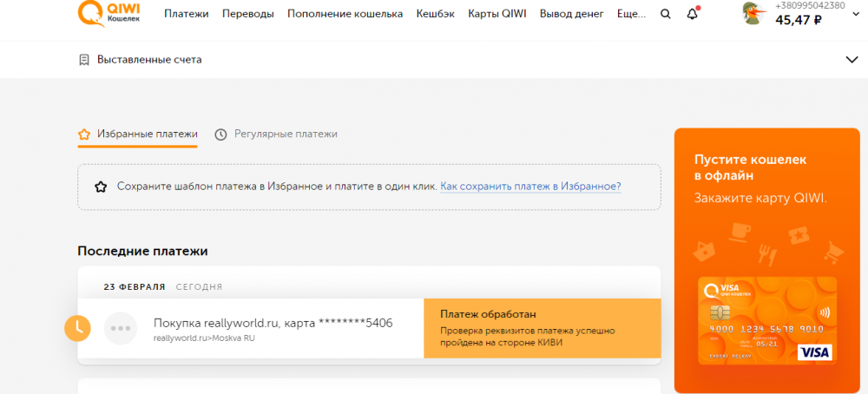Open the Платежи menu
The width and height of the screenshot is (868, 394).
point(186,14)
